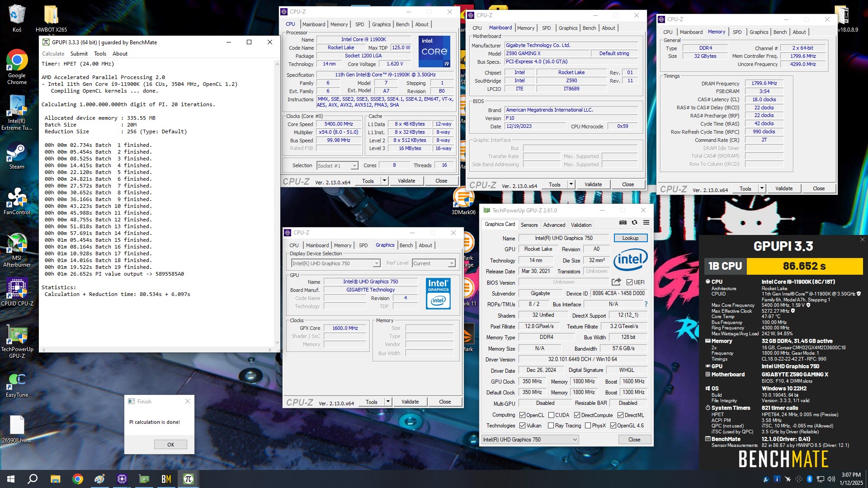The image size is (868, 488).
Task: Click the GPUPI pi taskbar icon
Action: click(189, 479)
